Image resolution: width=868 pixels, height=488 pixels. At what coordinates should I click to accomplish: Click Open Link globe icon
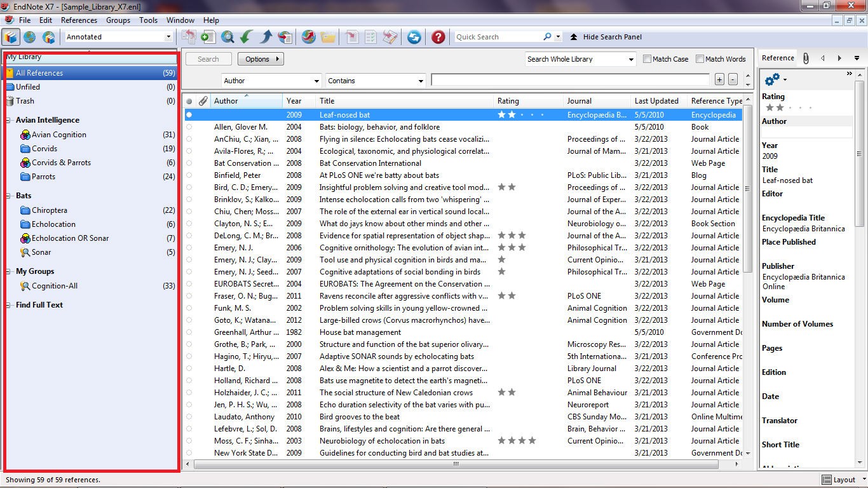pyautogui.click(x=308, y=37)
